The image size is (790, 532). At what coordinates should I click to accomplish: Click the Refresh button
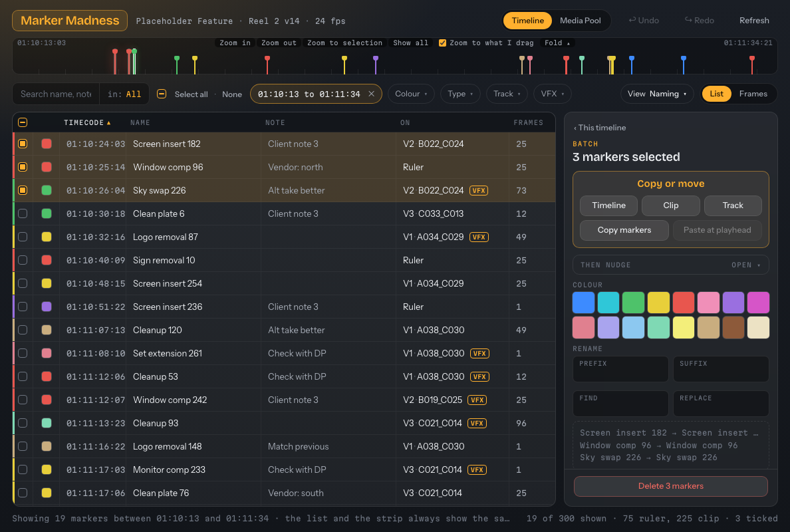click(754, 21)
